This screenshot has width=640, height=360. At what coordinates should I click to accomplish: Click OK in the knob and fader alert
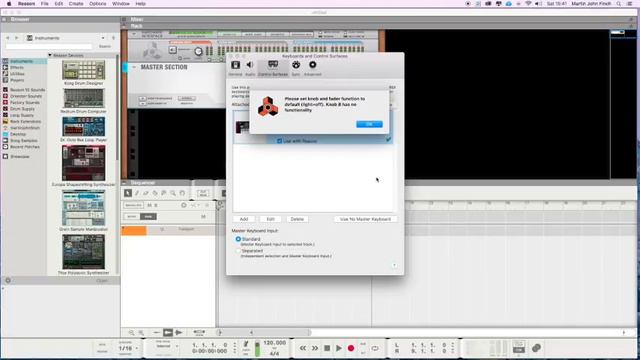pyautogui.click(x=369, y=124)
